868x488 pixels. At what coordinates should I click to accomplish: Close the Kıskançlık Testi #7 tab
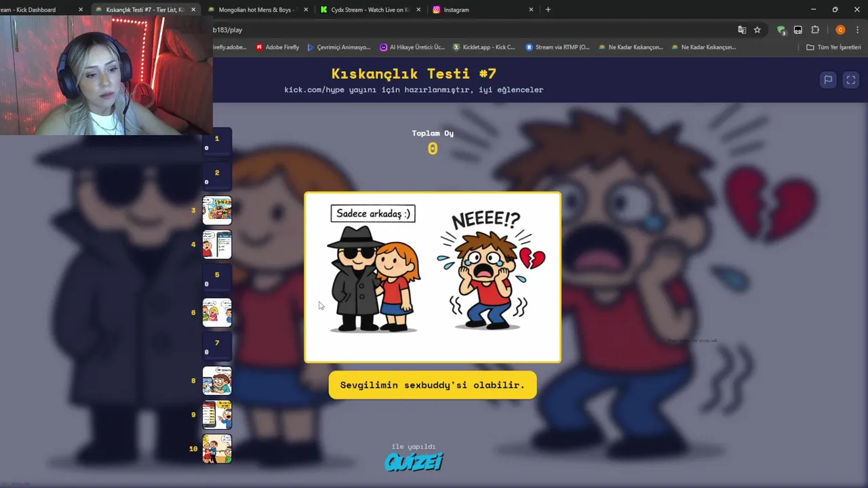[193, 9]
